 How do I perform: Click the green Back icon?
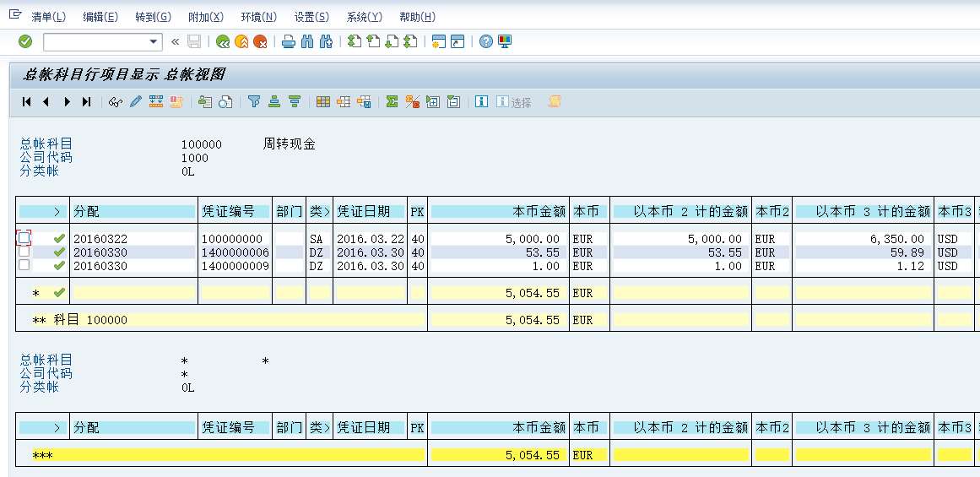tap(223, 42)
